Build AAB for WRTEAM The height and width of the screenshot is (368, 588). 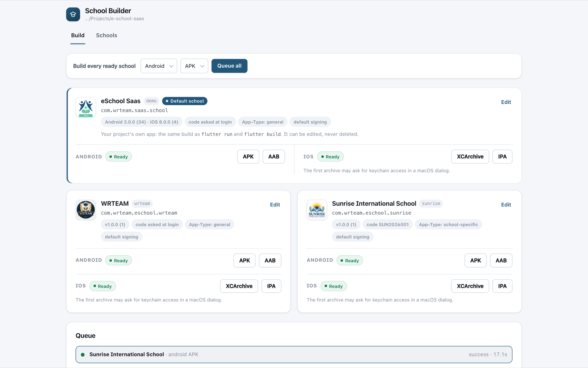270,260
